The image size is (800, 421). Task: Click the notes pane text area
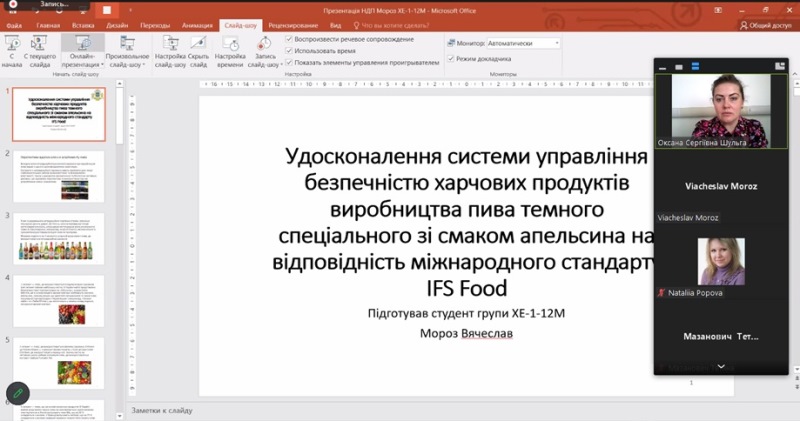click(x=400, y=411)
